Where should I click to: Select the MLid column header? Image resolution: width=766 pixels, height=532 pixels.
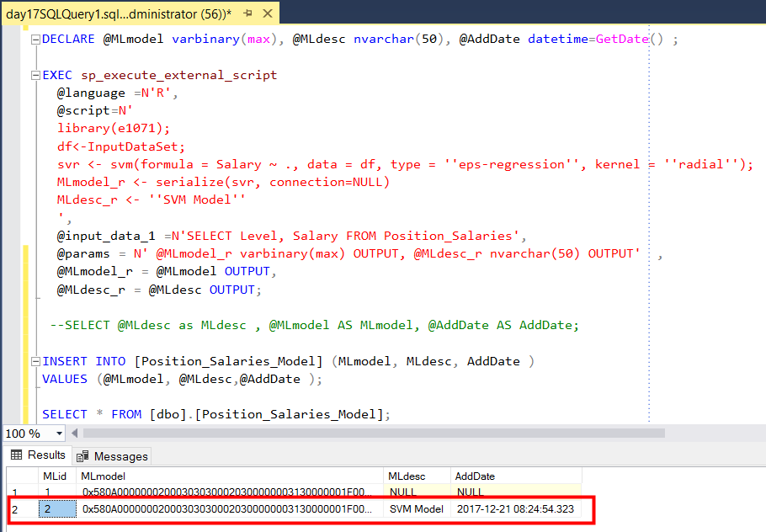click(x=57, y=476)
